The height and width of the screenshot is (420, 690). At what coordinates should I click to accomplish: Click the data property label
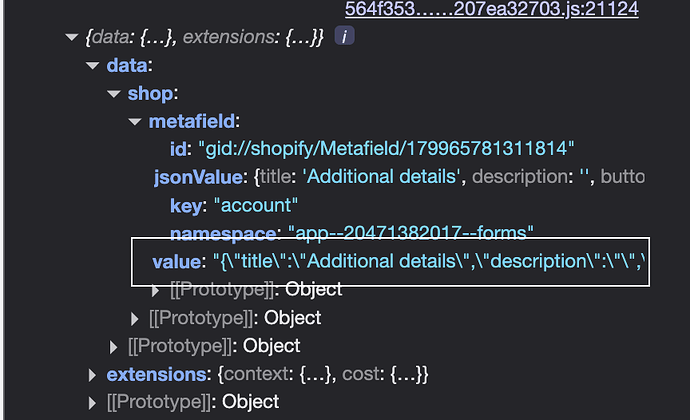127,66
